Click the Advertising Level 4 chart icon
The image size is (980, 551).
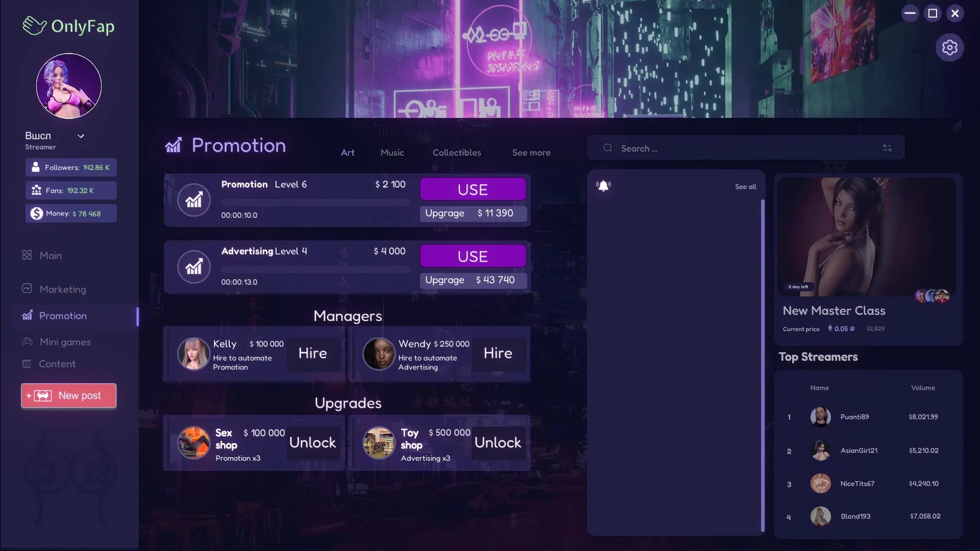(194, 266)
